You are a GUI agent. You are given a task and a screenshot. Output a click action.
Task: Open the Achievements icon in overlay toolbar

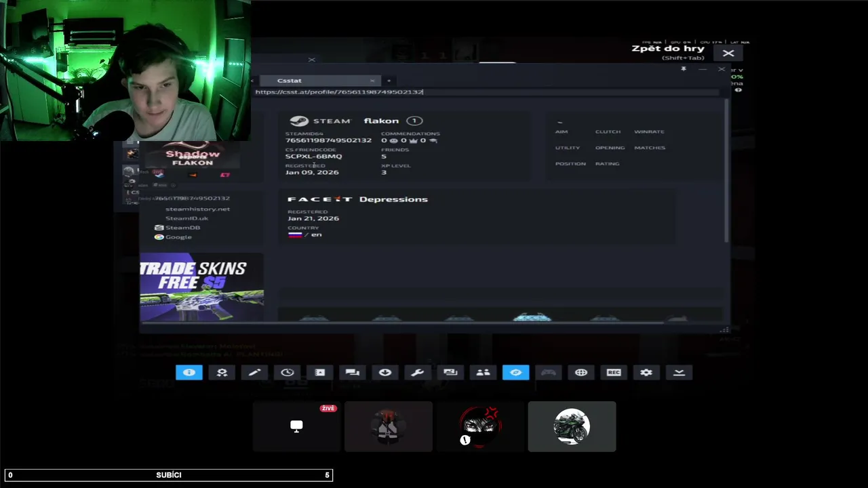coord(222,372)
